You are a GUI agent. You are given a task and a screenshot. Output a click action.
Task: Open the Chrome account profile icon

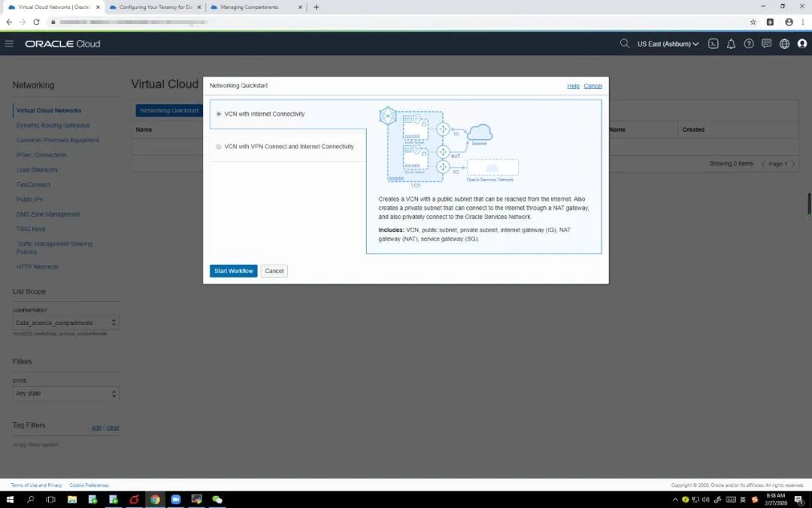point(789,22)
